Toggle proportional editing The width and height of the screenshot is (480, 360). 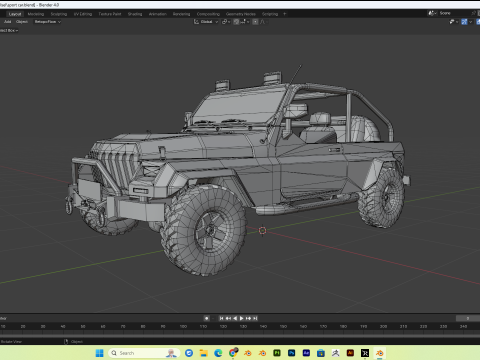255,22
